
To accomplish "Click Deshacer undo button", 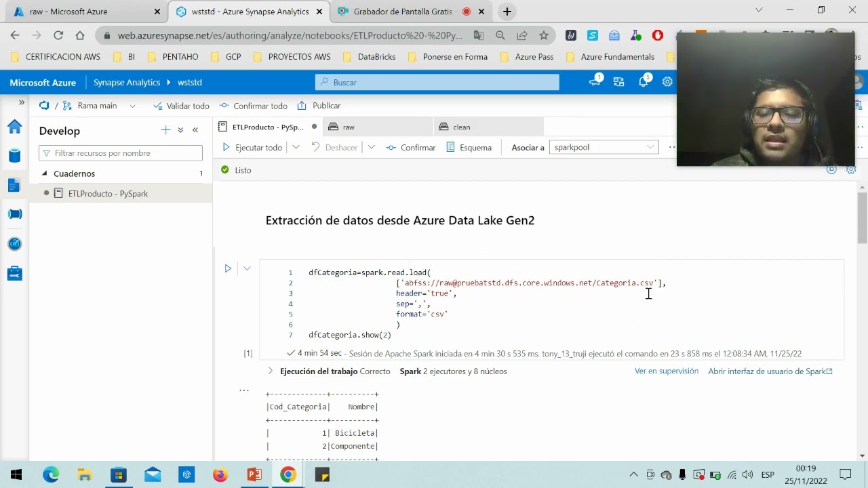I will pos(334,147).
